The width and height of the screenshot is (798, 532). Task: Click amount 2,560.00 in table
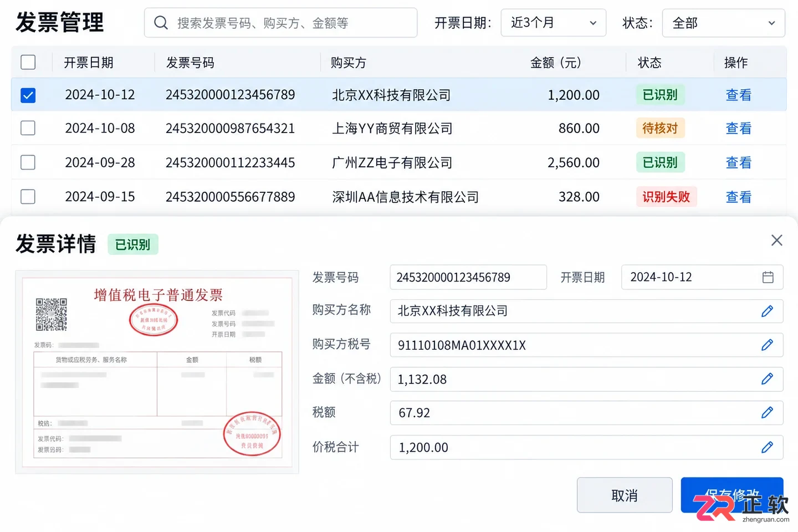point(574,163)
